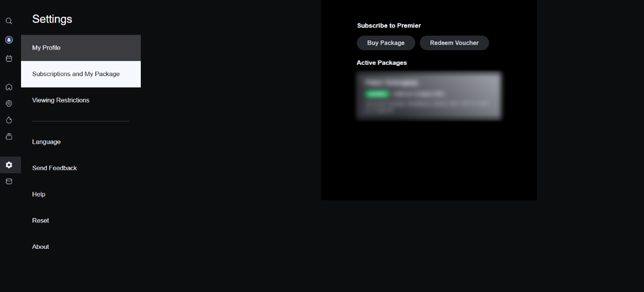Screen dimensions: 644x292
Task: Click the settings gear icon
Action: [9, 165]
